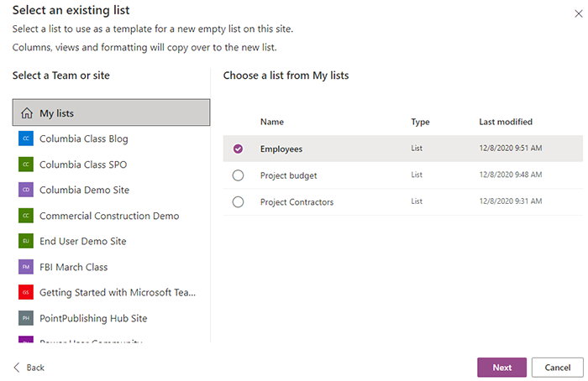Select the Project budget radio button
This screenshot has width=588, height=381.
238,175
